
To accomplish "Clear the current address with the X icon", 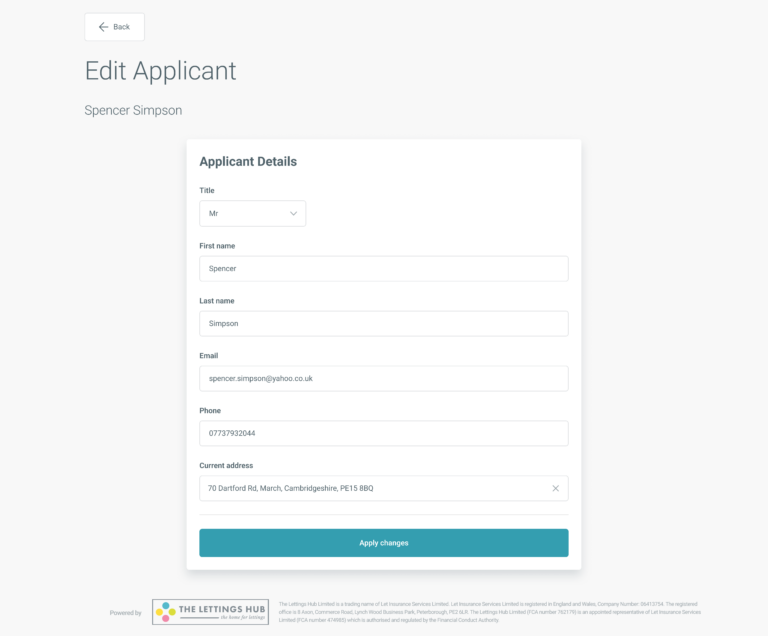I will [555, 488].
